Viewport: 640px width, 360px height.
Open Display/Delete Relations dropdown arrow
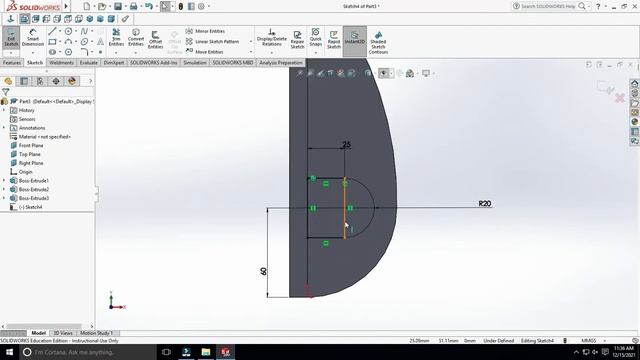pos(271,53)
